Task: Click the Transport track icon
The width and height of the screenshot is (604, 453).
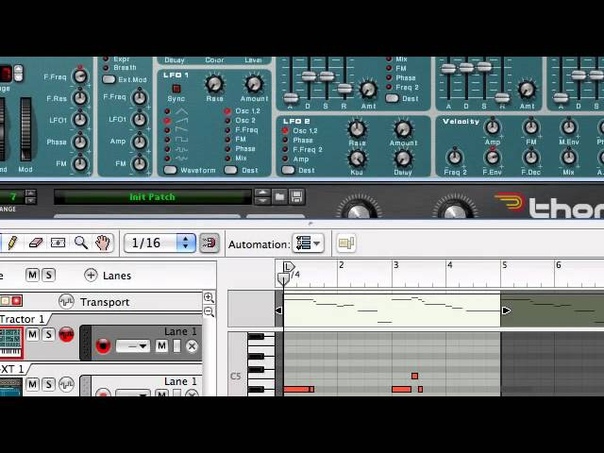Action: click(x=66, y=302)
